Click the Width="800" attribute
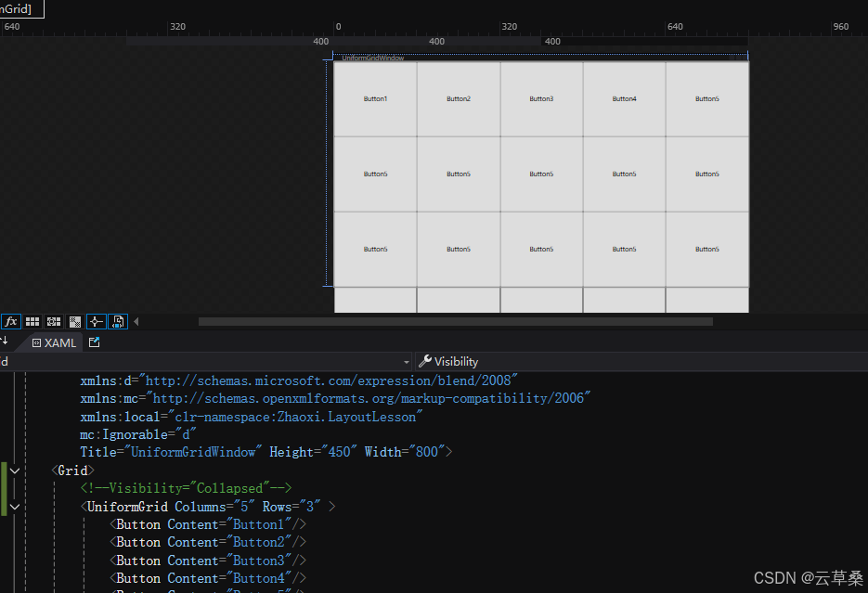Image resolution: width=868 pixels, height=593 pixels. (405, 452)
